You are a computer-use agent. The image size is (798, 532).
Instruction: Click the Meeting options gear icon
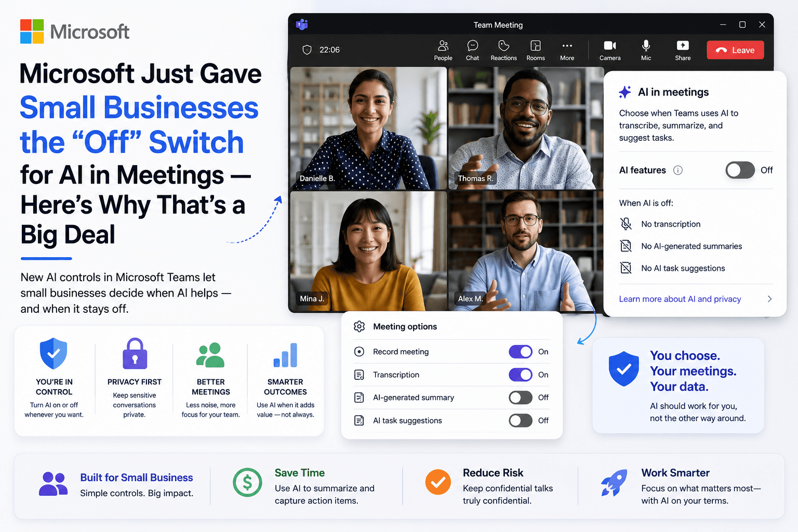click(359, 326)
